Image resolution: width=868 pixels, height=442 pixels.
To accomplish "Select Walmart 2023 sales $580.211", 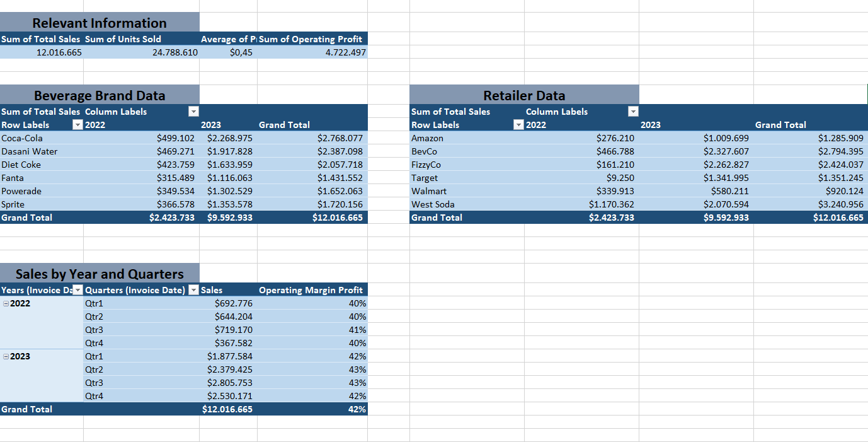I will [697, 191].
